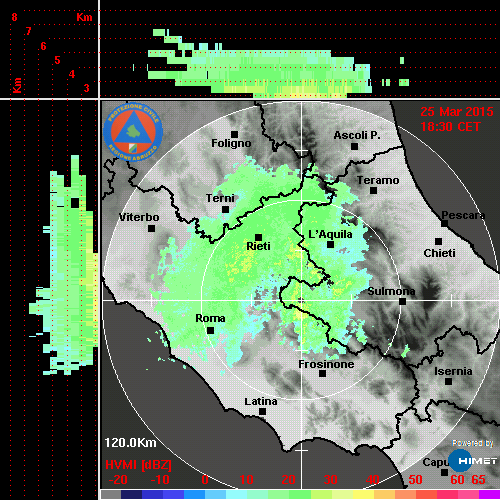Click the 'HVMI [dBZ]' product label
The image size is (500, 500).
pyautogui.click(x=138, y=465)
